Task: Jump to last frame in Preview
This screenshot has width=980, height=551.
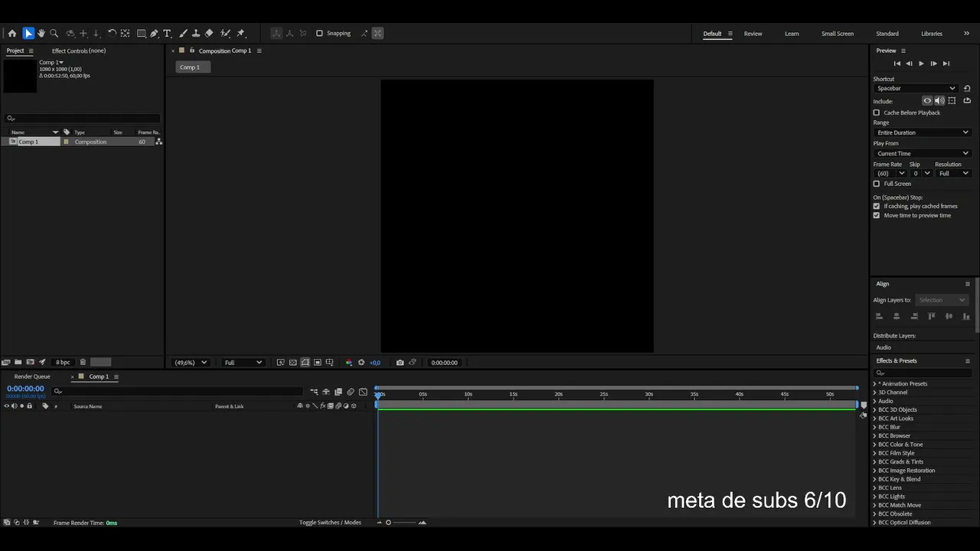Action: pos(946,64)
